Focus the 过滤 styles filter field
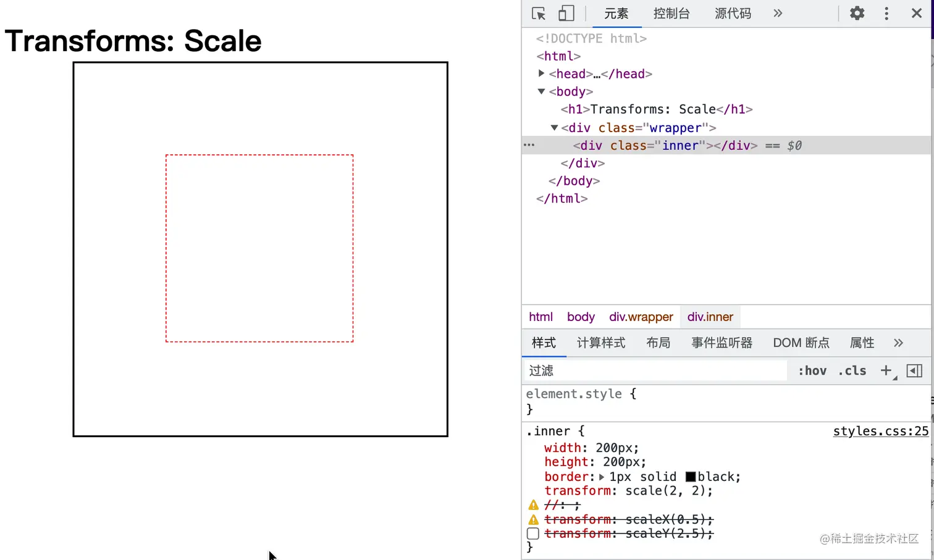The image size is (934, 560). click(x=656, y=370)
